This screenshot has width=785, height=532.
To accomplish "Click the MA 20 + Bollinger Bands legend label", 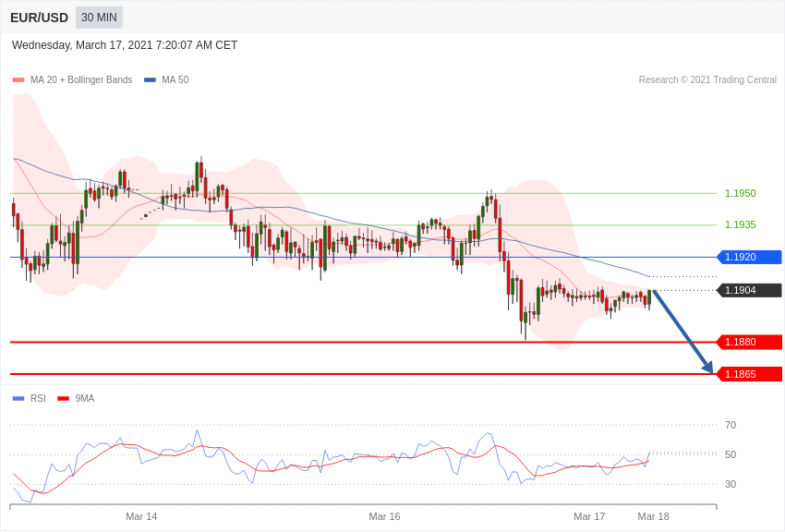I will pos(81,79).
